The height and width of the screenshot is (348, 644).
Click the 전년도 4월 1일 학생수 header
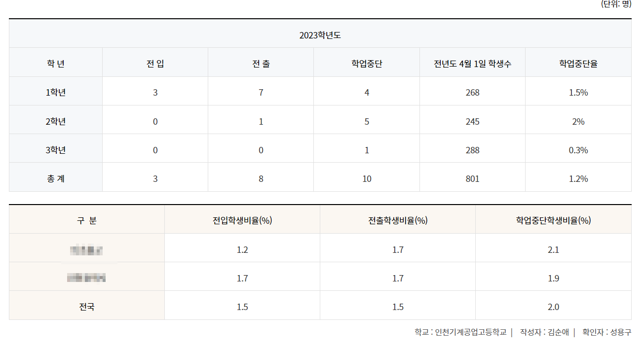click(472, 62)
